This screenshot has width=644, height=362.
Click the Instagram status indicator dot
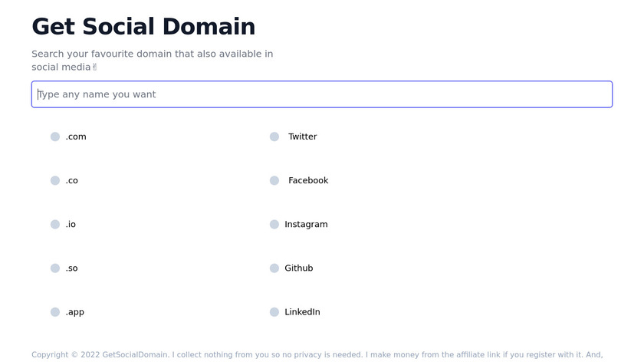(274, 224)
